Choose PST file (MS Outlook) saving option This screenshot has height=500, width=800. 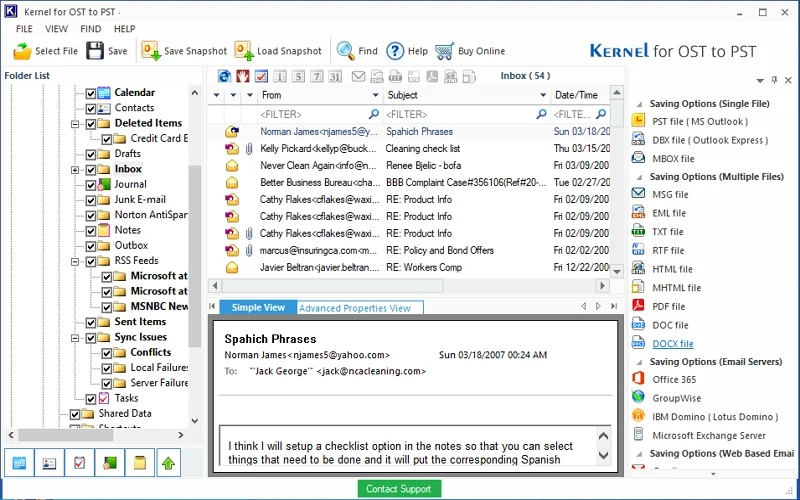click(x=700, y=122)
